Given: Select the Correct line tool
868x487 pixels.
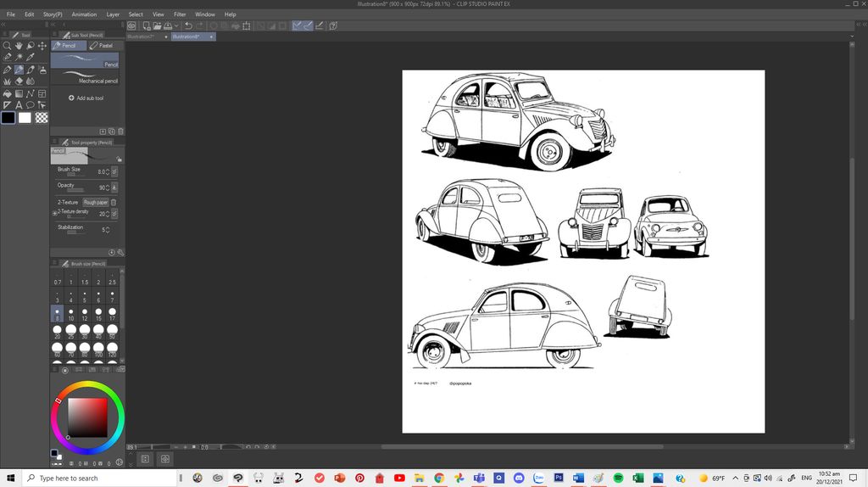Looking at the screenshot, I should click(x=42, y=104).
